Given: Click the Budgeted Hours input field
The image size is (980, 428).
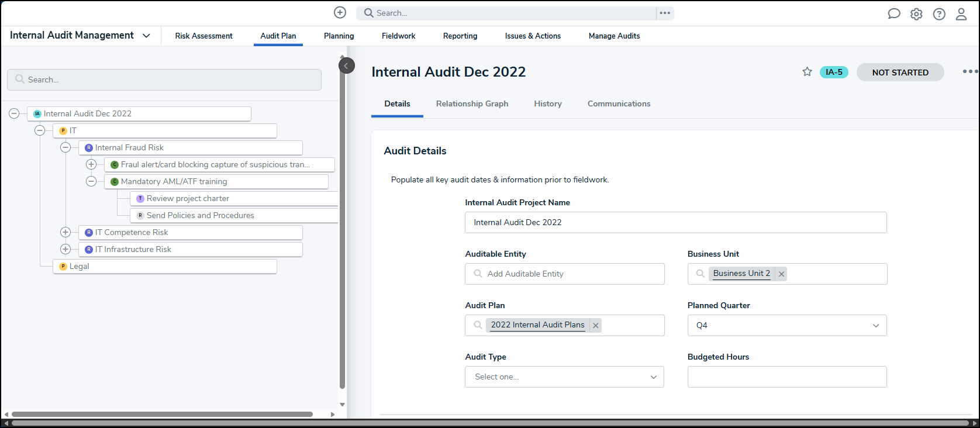Looking at the screenshot, I should (786, 377).
